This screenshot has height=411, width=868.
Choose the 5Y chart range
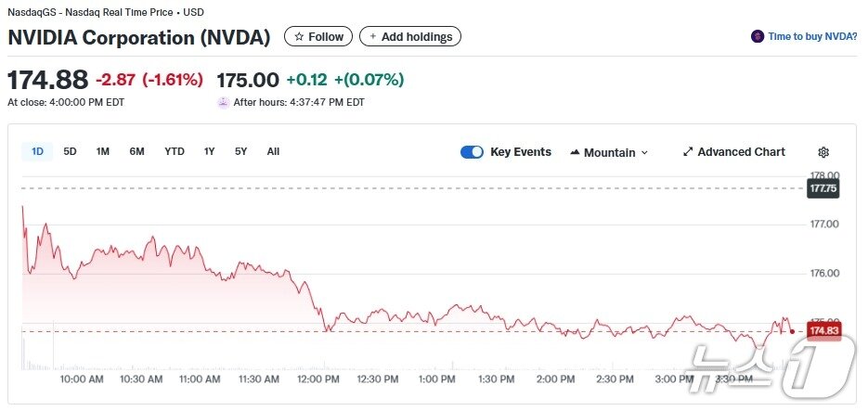tap(241, 151)
